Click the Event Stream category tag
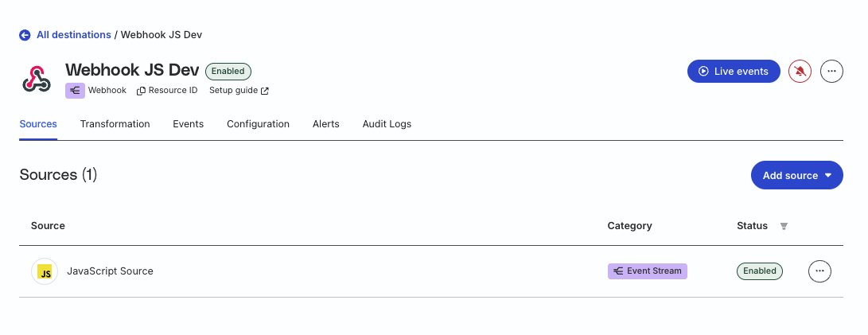The image size is (868, 335). 647,271
